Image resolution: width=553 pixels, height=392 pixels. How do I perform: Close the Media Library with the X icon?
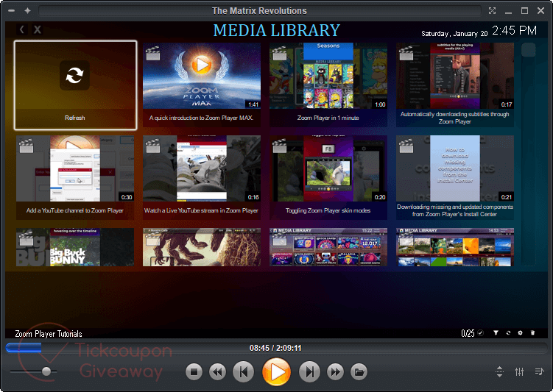coord(38,29)
